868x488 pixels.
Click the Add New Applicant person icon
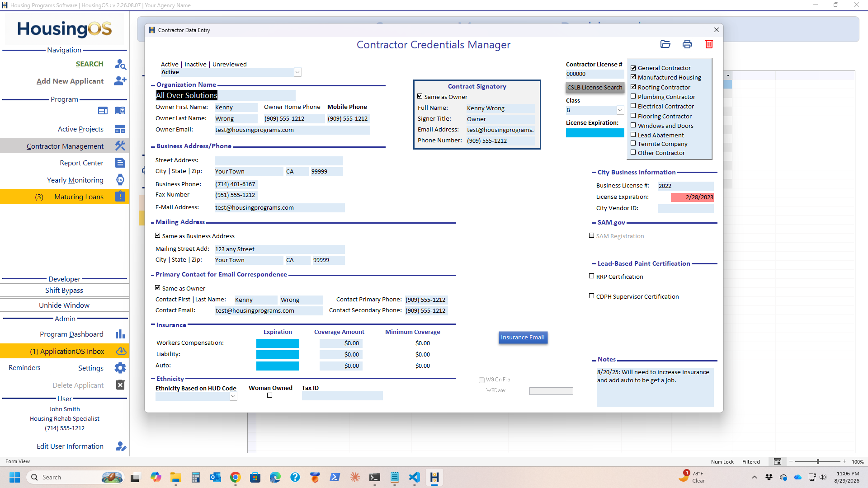(x=120, y=81)
